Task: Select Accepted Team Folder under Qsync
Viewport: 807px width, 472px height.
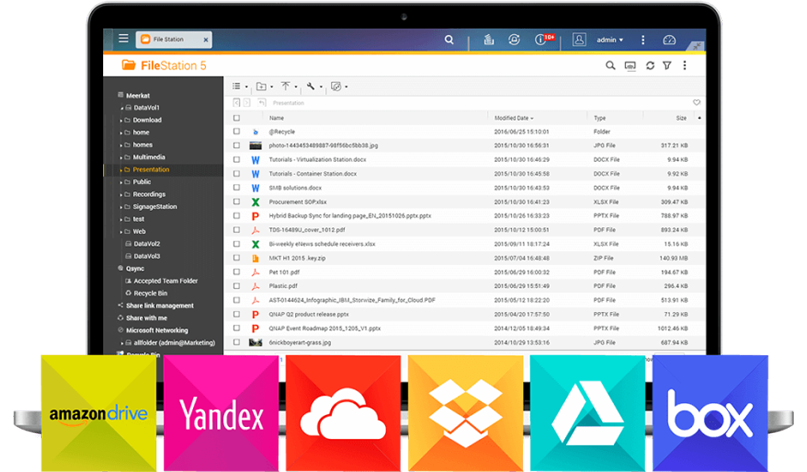Action: (165, 281)
